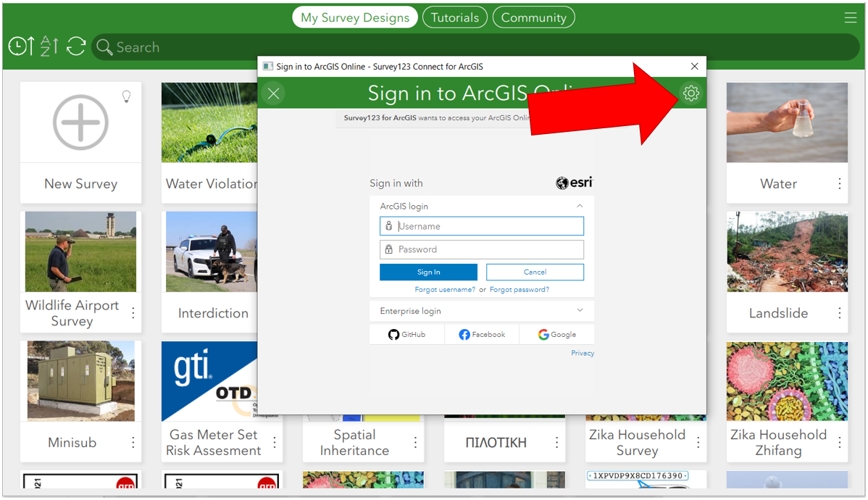Screen dimensions: 868x500
Task: Open Forgot password link
Action: 519,290
